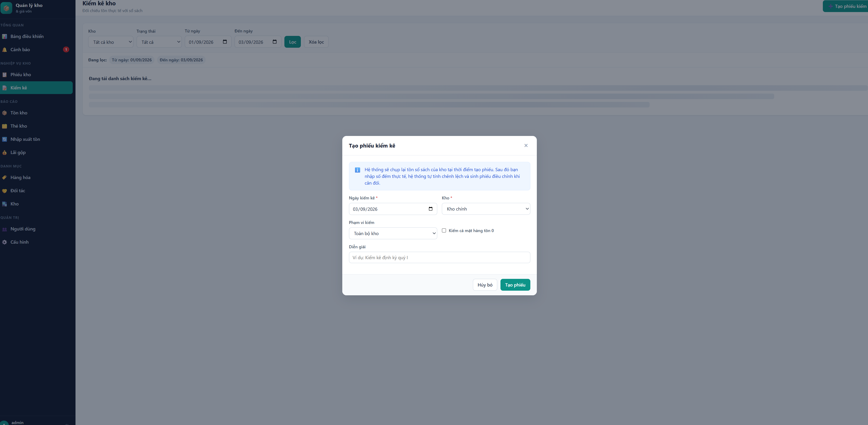The width and height of the screenshot is (868, 425).
Task: Open Nhập xuất tồn report
Action: (36, 139)
